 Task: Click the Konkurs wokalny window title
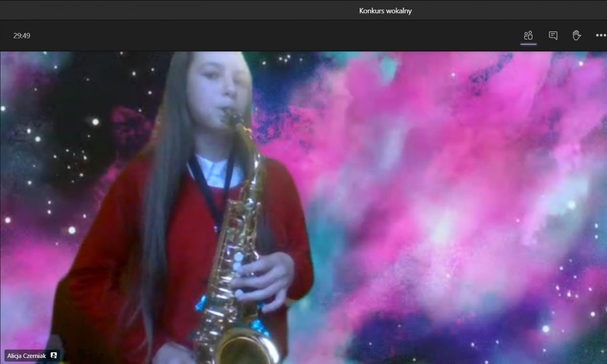point(385,11)
